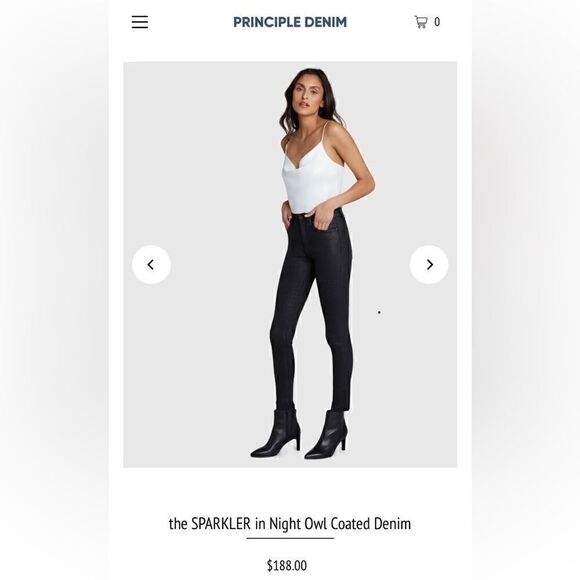This screenshot has height=580, width=580.
Task: Click the words Coated Denim in title
Action: click(x=371, y=523)
